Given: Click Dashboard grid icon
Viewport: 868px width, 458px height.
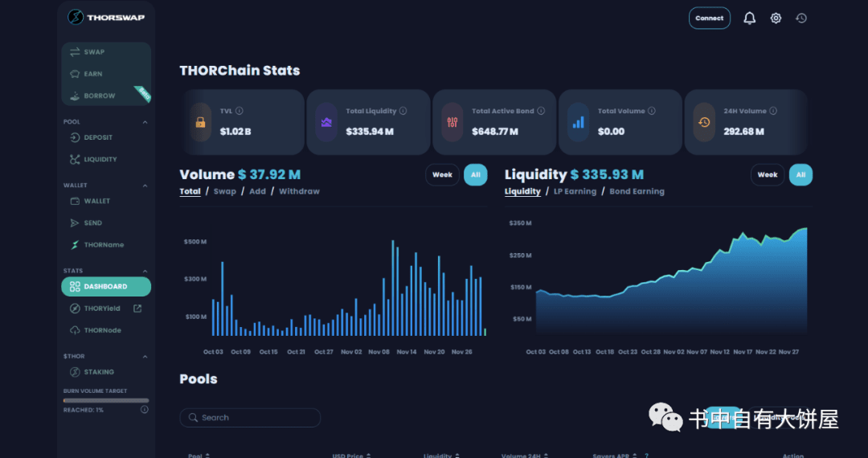Looking at the screenshot, I should (75, 287).
